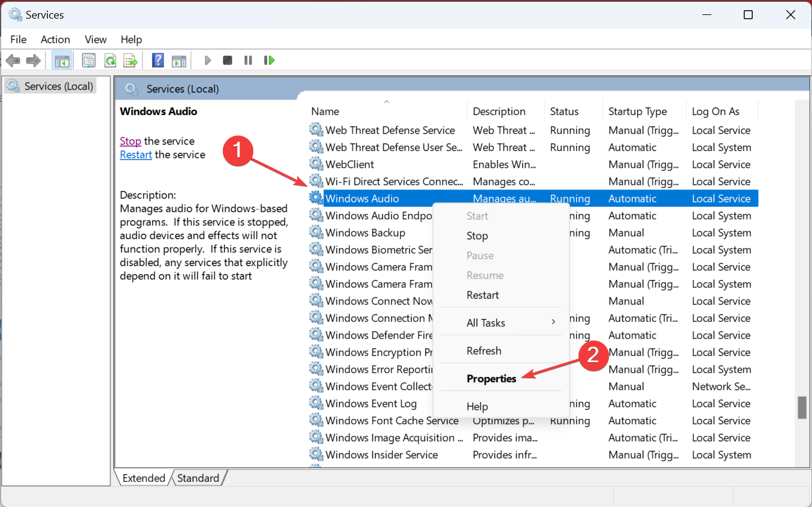Click icon in the Services (Local) pane header
The height and width of the screenshot is (507, 812).
click(x=132, y=89)
